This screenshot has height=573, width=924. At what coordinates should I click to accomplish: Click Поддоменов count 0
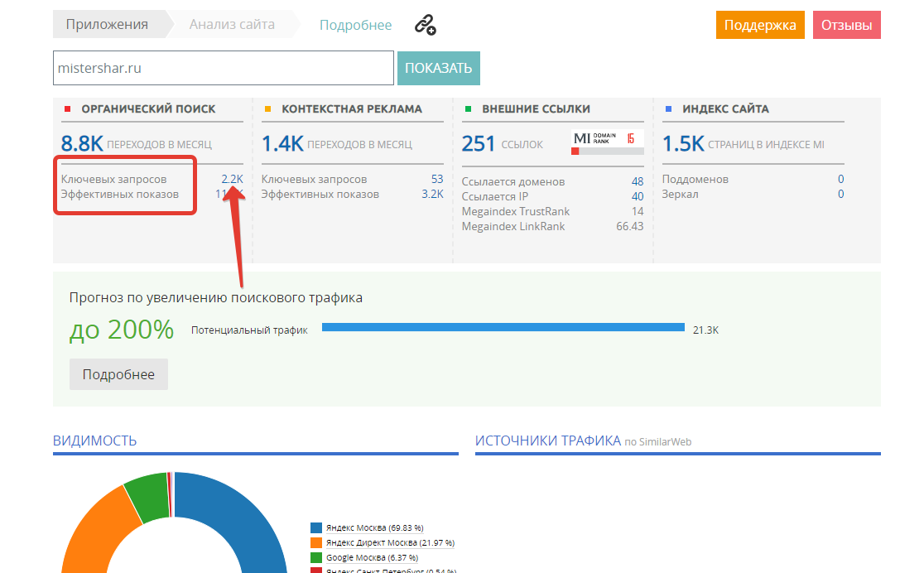pos(841,179)
